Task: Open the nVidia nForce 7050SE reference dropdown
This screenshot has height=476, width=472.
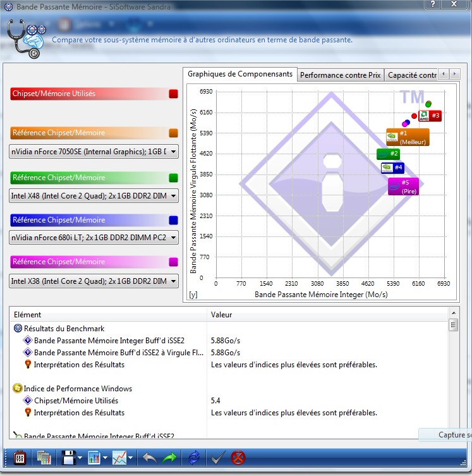Action: coord(94,152)
